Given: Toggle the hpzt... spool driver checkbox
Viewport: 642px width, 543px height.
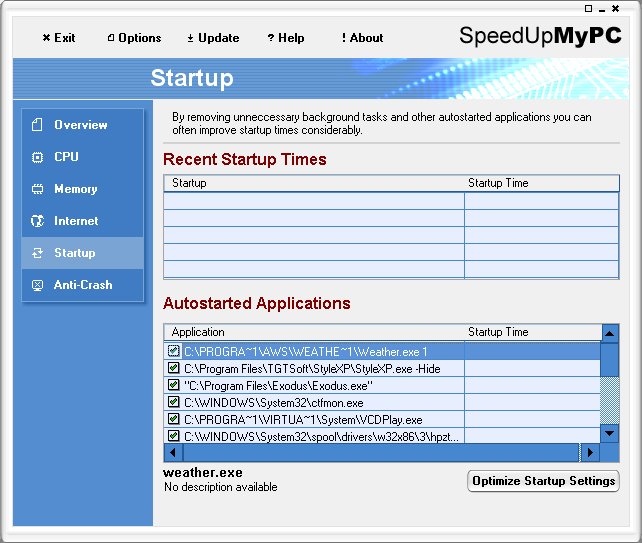Looking at the screenshot, I should pos(174,436).
